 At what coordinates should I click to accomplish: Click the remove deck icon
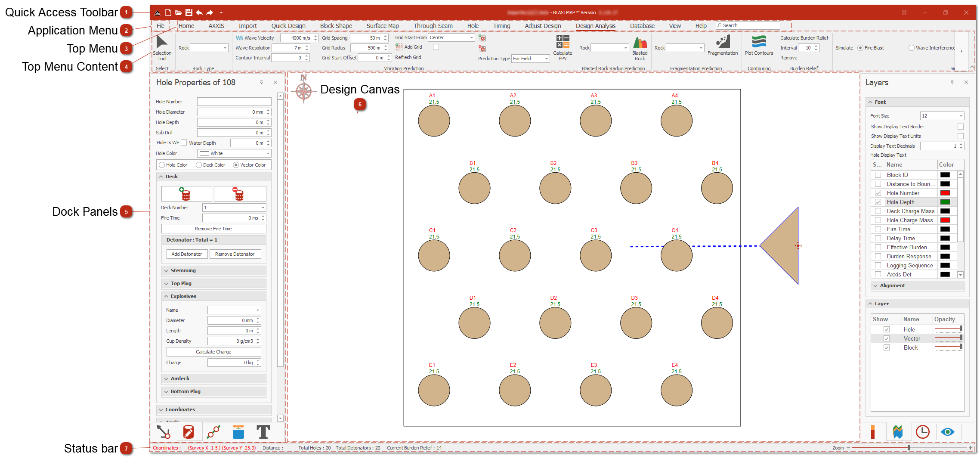click(239, 194)
